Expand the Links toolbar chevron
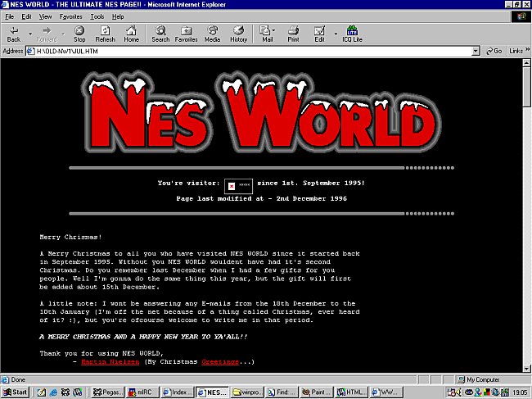This screenshot has width=532, height=399. pos(525,51)
